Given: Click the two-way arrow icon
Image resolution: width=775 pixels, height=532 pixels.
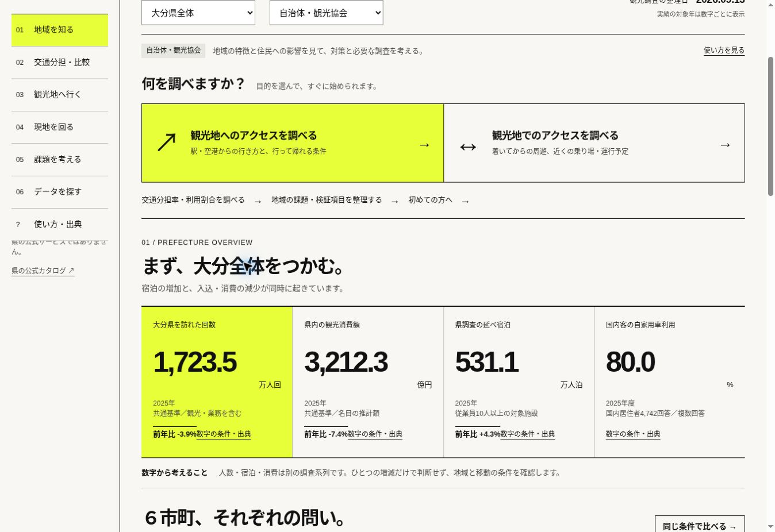Looking at the screenshot, I should click(x=468, y=147).
